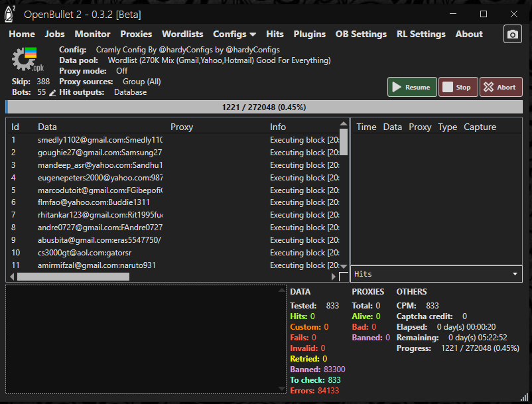Open the Plugins page
532x404 pixels.
click(309, 34)
